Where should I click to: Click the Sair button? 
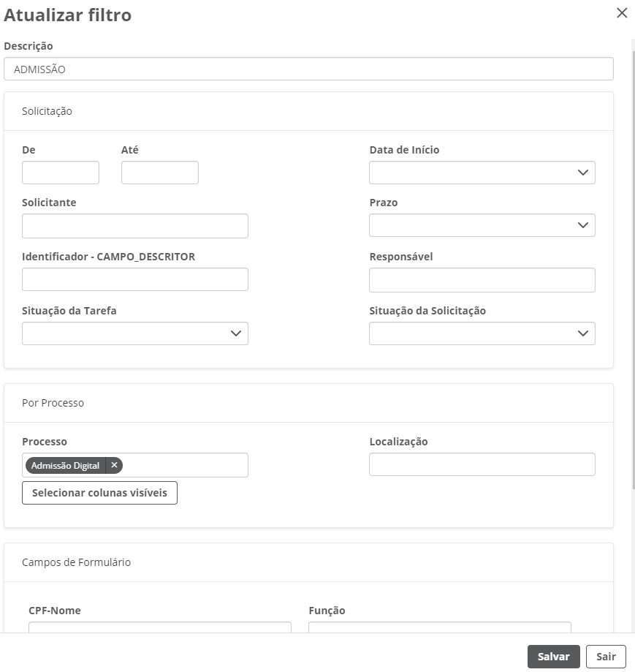point(606,657)
